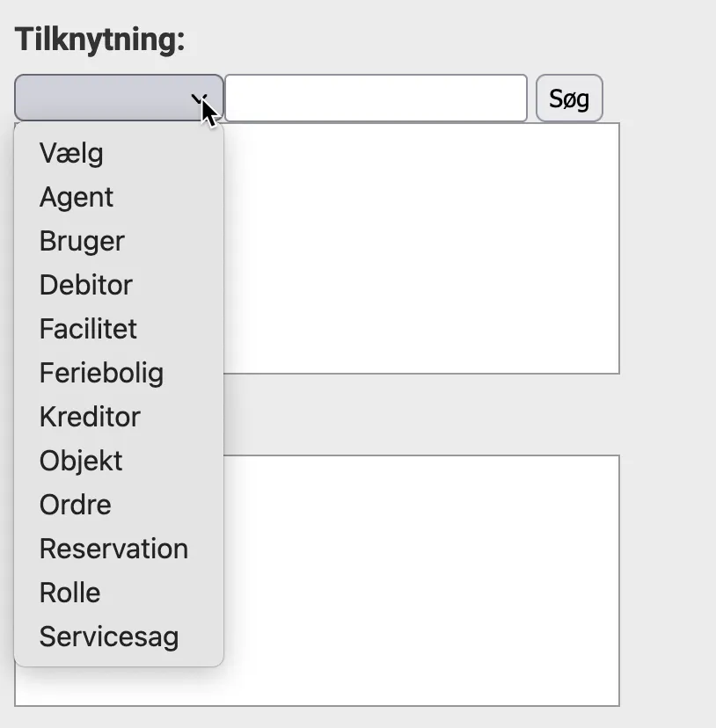This screenshot has height=728, width=716.
Task: Select Agent from the Tilknytning dropdown
Action: (x=77, y=197)
